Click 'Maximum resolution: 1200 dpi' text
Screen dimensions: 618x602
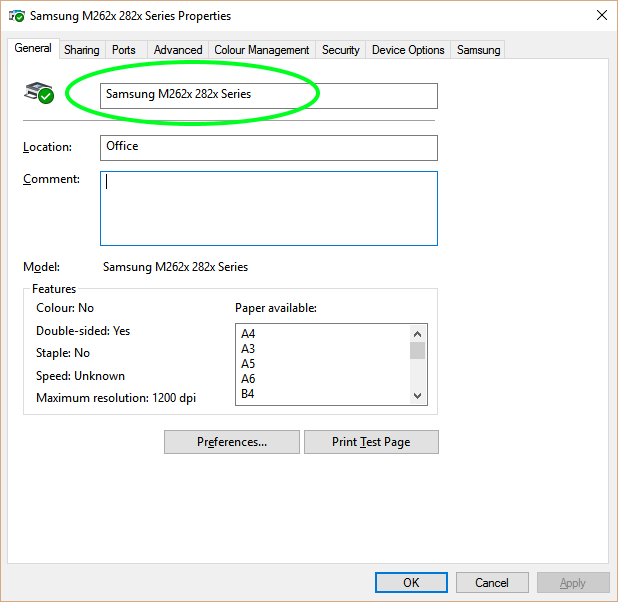116,398
